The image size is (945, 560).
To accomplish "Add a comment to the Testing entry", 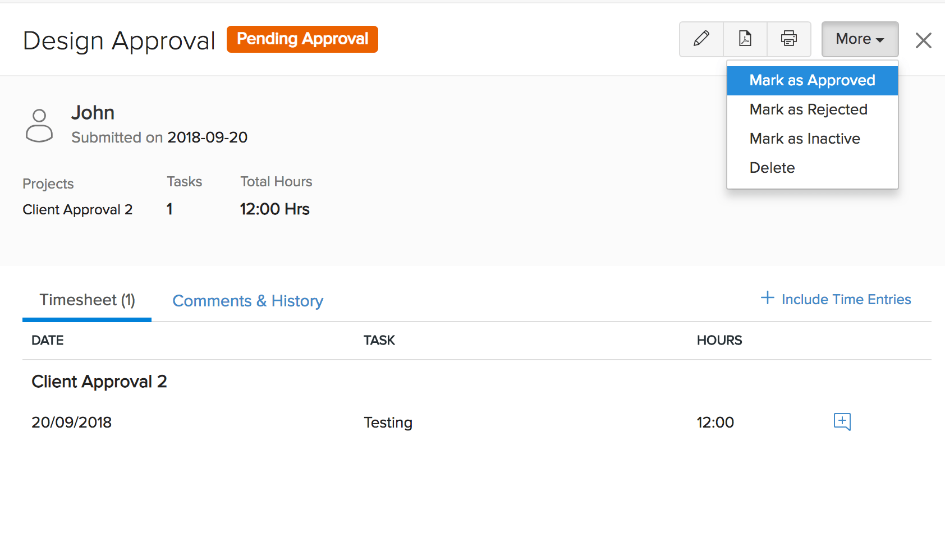I will (842, 421).
